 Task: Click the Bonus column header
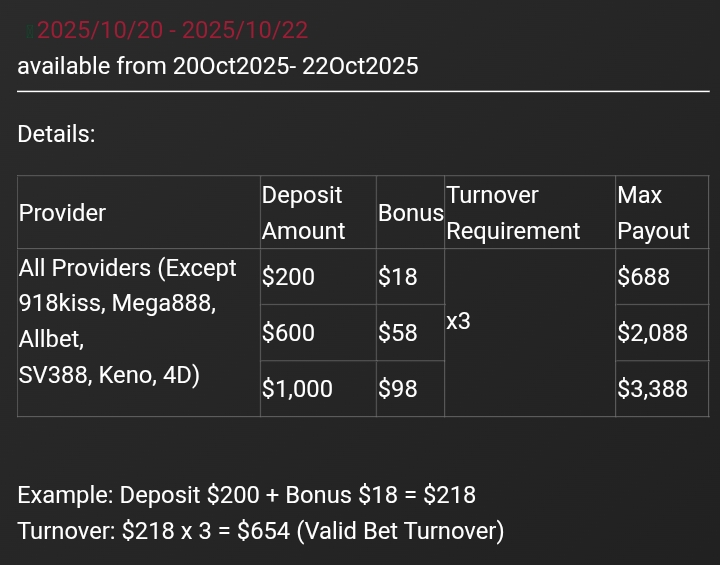410,213
